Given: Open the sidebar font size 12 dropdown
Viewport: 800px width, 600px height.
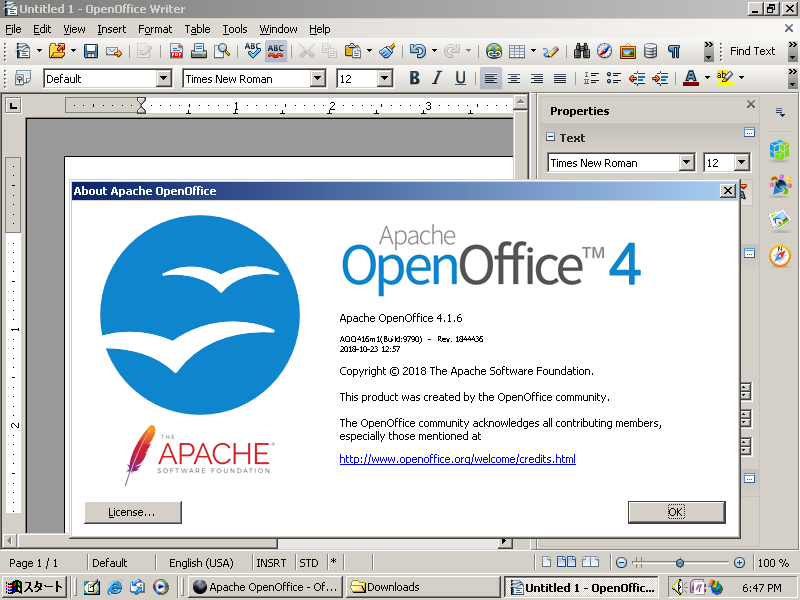Looking at the screenshot, I should [x=742, y=163].
